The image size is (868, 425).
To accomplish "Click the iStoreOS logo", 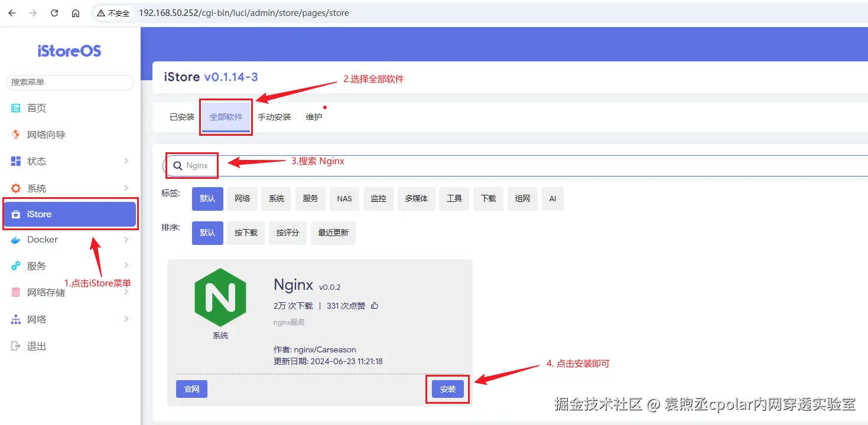I will point(70,51).
